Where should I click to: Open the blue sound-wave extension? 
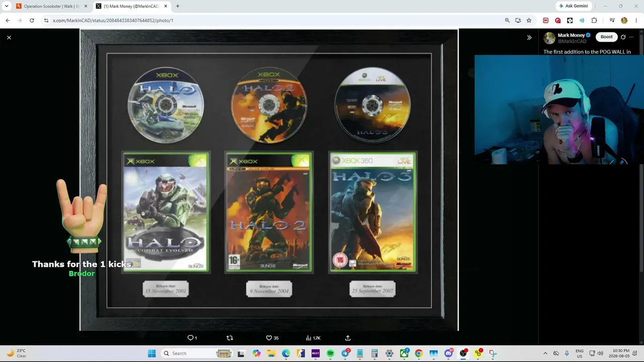[582, 21]
